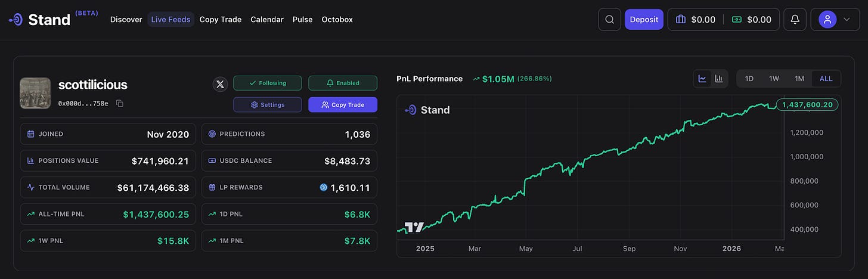Click the wallet icon beside USDC Balance

[212, 160]
